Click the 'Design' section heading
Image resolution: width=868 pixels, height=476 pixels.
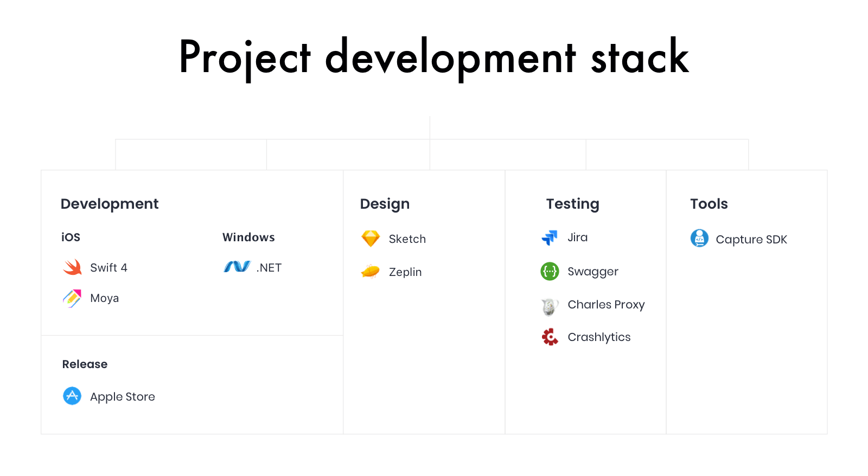tap(385, 204)
